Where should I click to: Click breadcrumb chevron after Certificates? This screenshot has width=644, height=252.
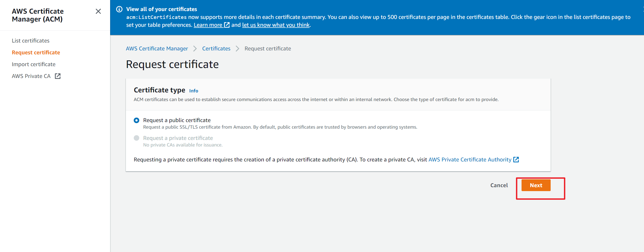click(x=238, y=49)
